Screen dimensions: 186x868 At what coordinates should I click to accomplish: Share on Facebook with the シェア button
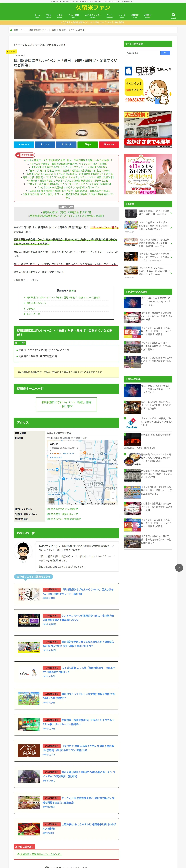(45, 145)
